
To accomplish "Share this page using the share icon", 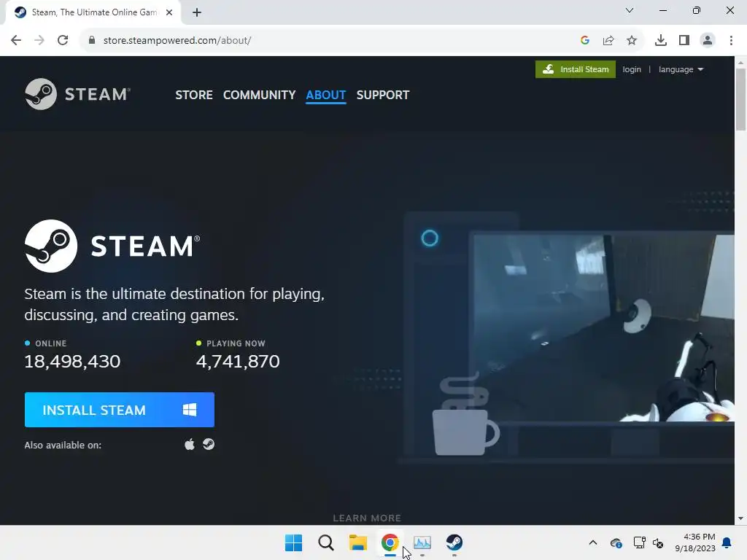I will pyautogui.click(x=608, y=41).
